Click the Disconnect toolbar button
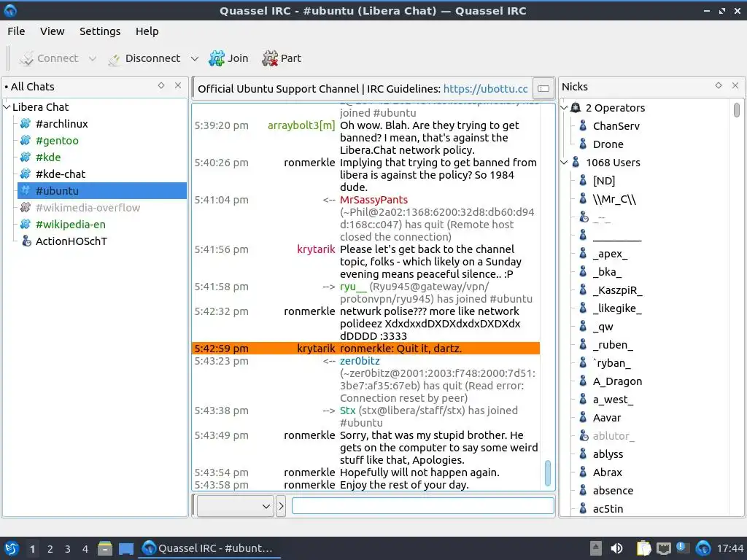Image resolution: width=747 pixels, height=560 pixels. pos(144,58)
